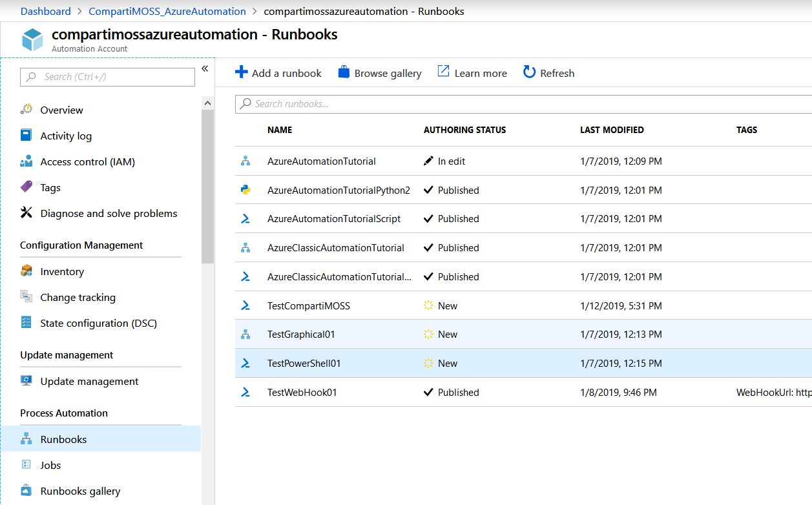The image size is (812, 505).
Task: Click the Add a runbook plus icon
Action: coord(241,72)
